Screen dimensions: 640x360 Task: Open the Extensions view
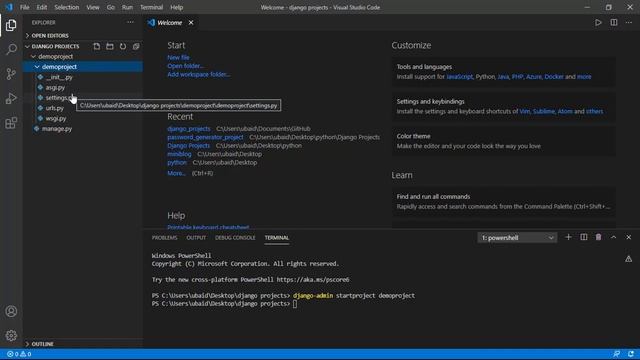click(x=11, y=123)
